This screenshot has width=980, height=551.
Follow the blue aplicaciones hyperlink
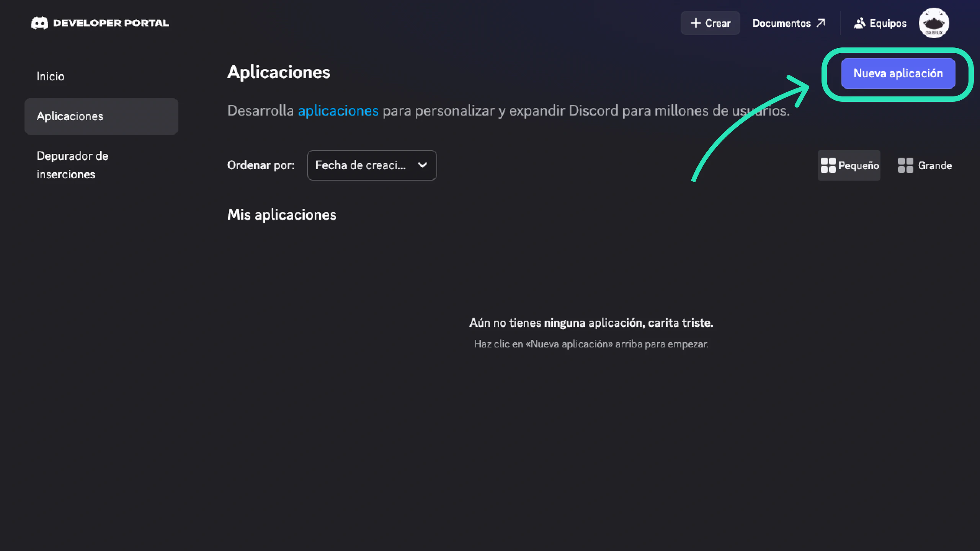tap(338, 111)
